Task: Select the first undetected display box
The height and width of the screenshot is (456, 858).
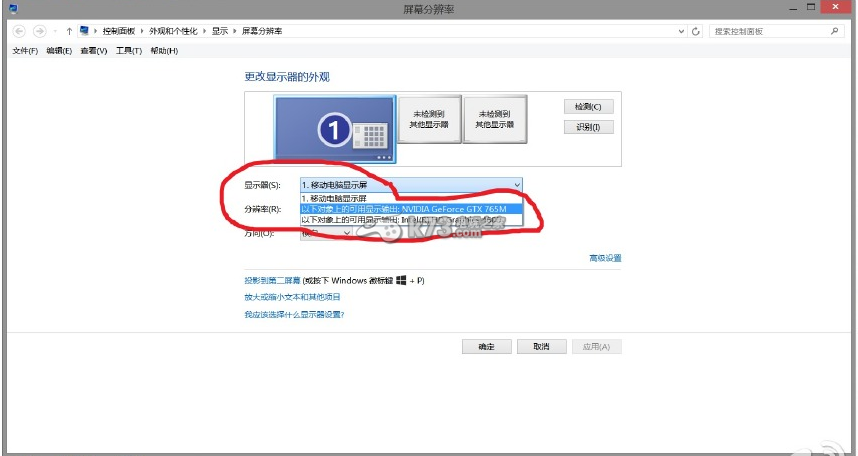Action: coord(428,121)
